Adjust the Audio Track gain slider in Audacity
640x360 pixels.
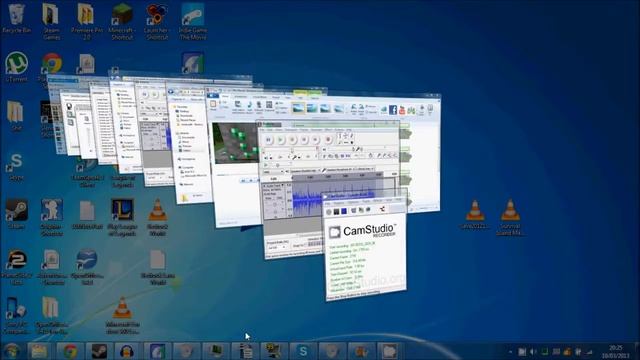(x=274, y=204)
